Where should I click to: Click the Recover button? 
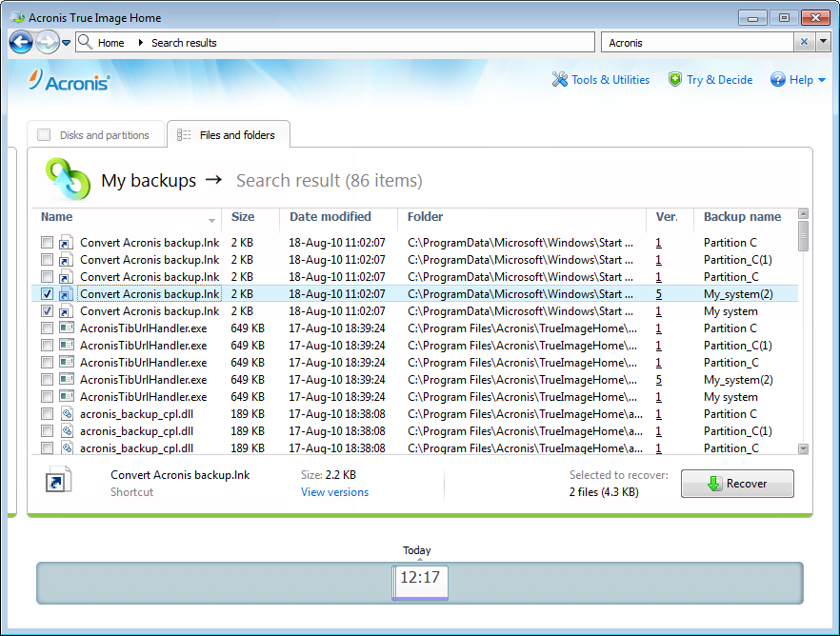coord(737,484)
